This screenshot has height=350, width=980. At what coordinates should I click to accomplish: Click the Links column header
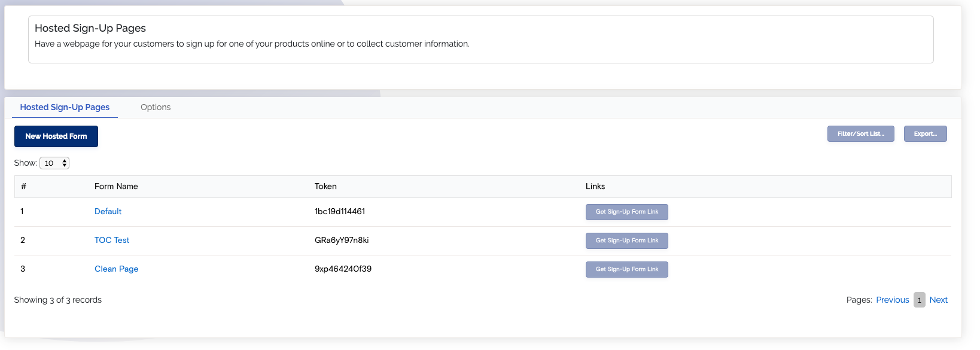point(595,186)
